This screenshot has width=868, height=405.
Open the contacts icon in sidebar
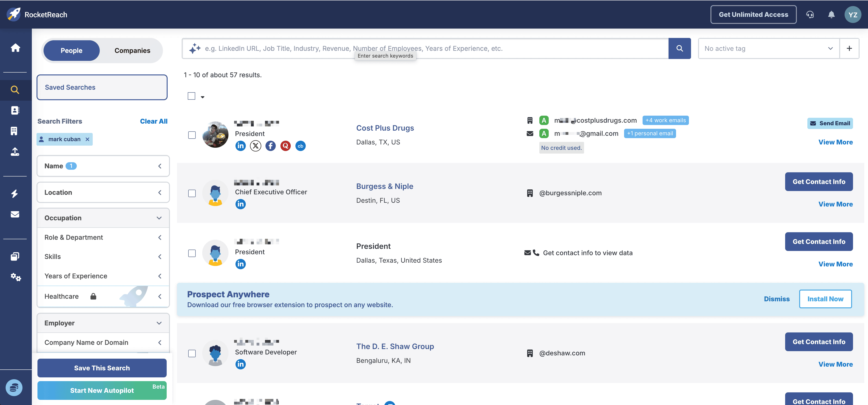15,110
